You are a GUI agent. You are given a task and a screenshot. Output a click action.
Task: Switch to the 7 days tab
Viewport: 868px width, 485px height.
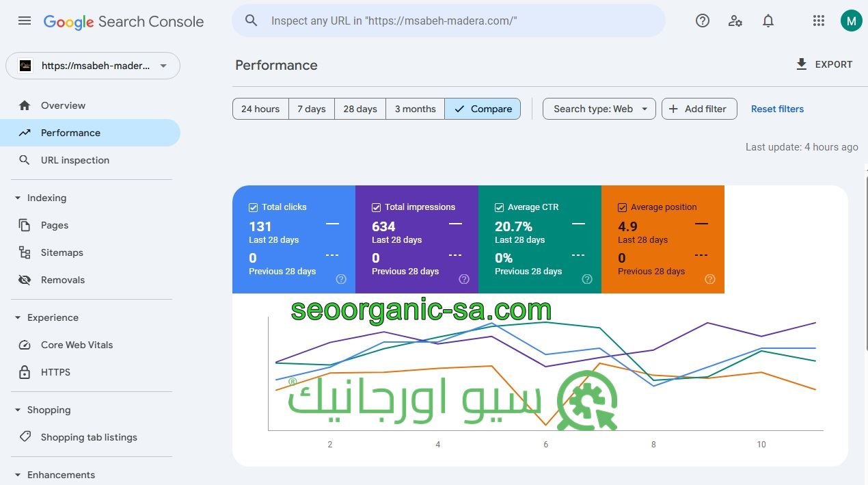[x=312, y=109]
